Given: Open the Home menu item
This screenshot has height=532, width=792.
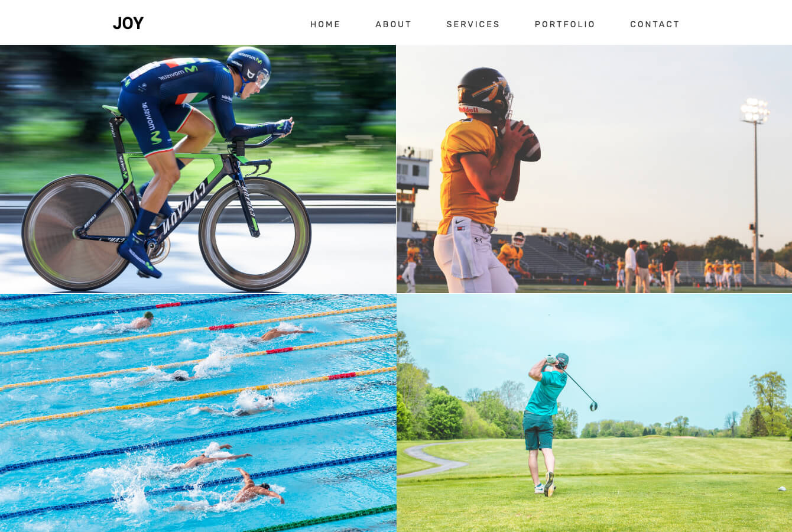Looking at the screenshot, I should (326, 24).
